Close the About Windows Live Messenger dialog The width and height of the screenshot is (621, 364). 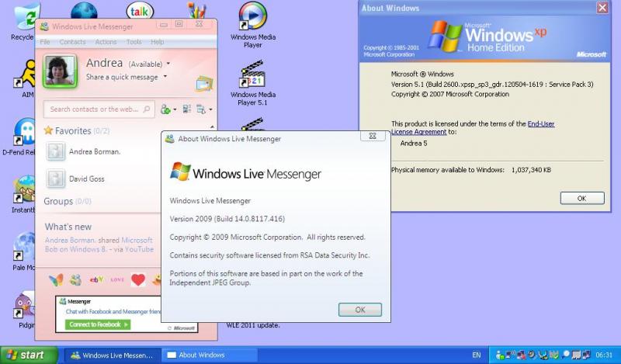[x=373, y=136]
